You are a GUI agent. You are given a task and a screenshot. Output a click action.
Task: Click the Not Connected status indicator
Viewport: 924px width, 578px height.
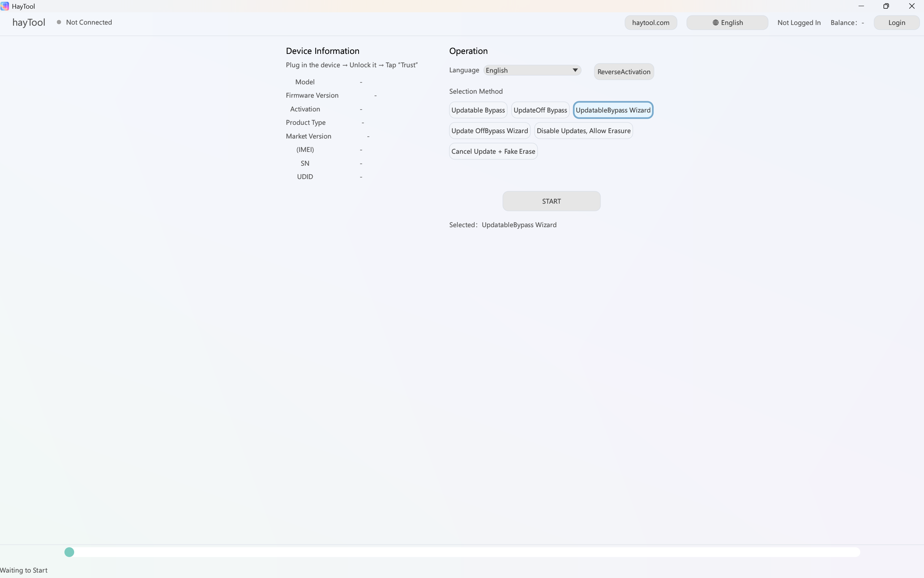[85, 22]
